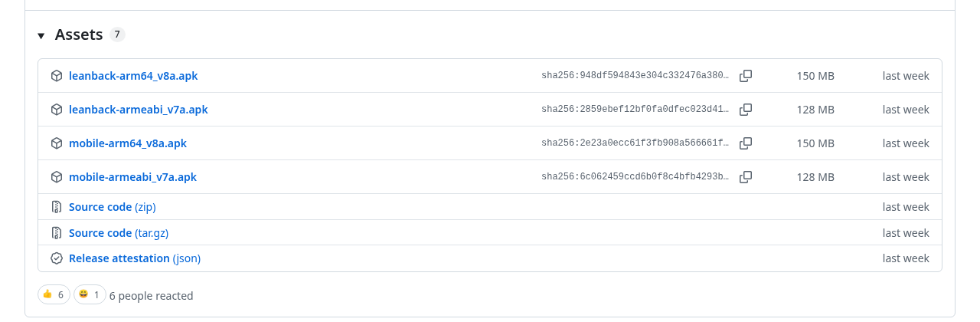
Task: Download leanback-arm64_v8a.apk
Action: tap(133, 76)
